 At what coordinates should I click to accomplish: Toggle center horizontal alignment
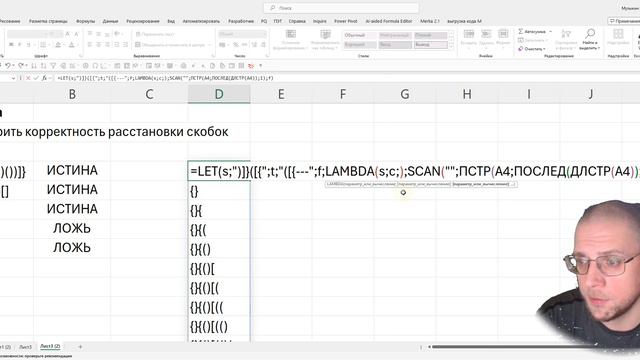pos(98,44)
